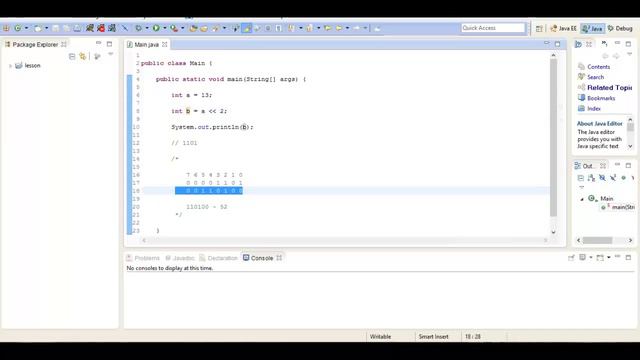Toggle Mark Occurrences highlighted toolbar button
Viewport: 640px width, 360px height.
click(247, 28)
